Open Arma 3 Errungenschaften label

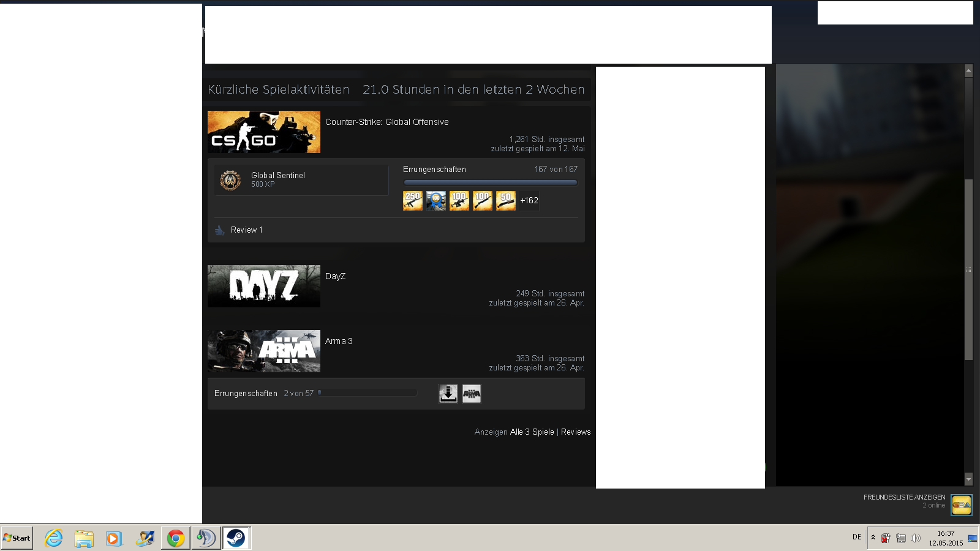[246, 394]
